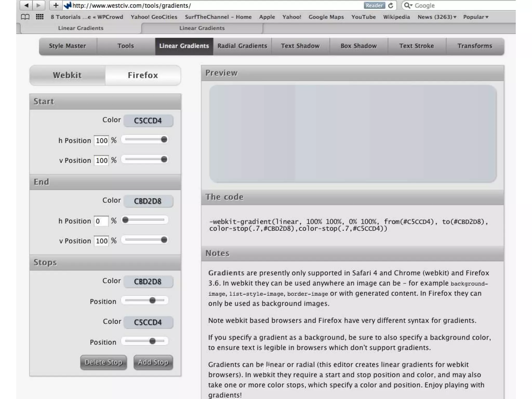
Task: Switch to the Webkit mode
Action: coord(67,75)
